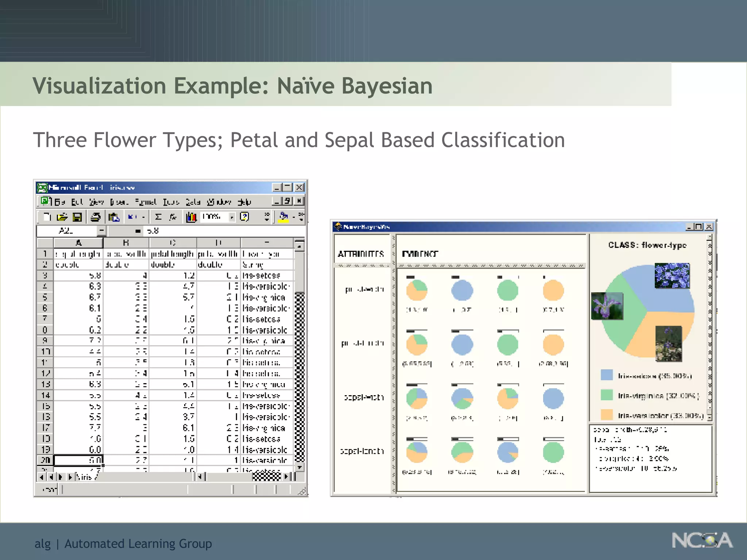The height and width of the screenshot is (560, 747).
Task: Click column A header
Action: (x=78, y=243)
